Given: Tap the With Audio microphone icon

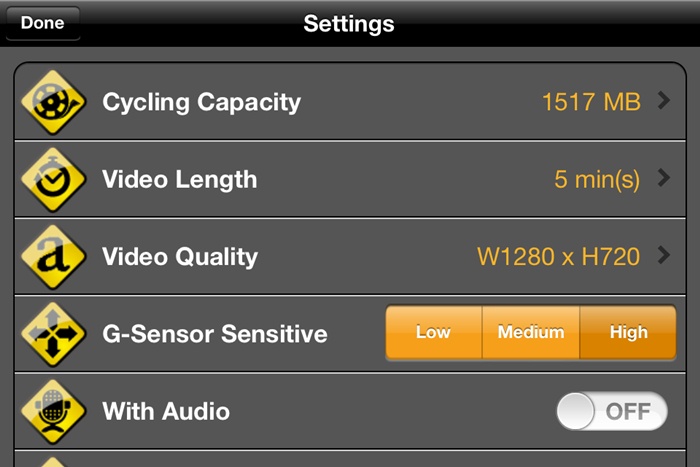Looking at the screenshot, I should point(53,411).
